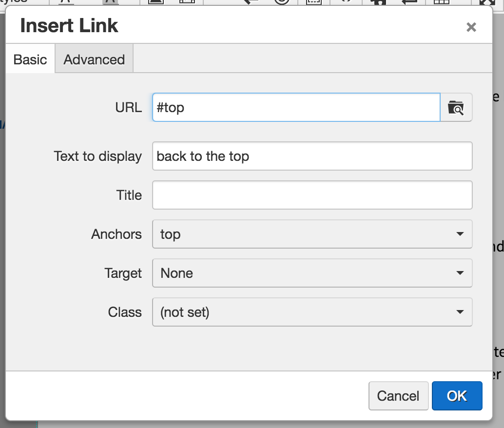Click the Target label text
Screen dimensions: 504x428
(123, 273)
